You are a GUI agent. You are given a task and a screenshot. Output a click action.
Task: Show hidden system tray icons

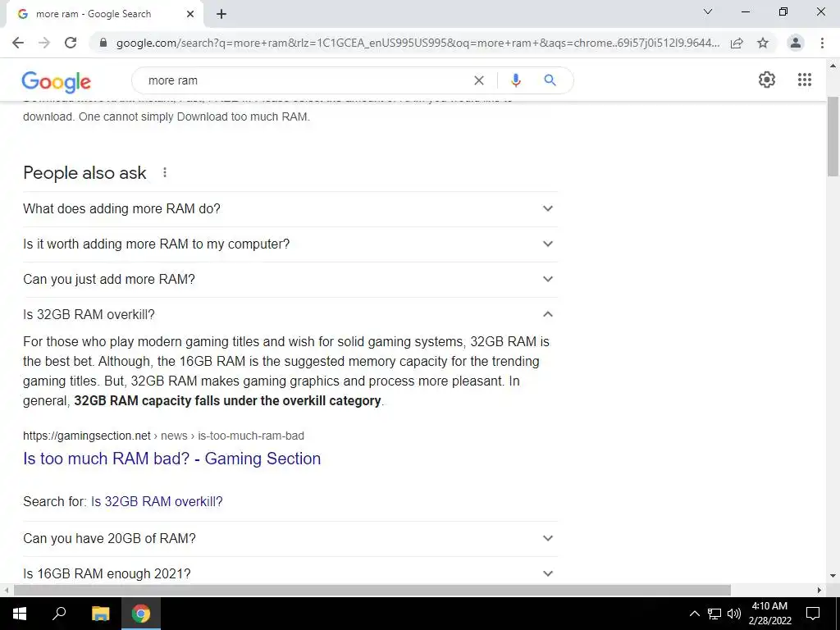[x=694, y=614]
